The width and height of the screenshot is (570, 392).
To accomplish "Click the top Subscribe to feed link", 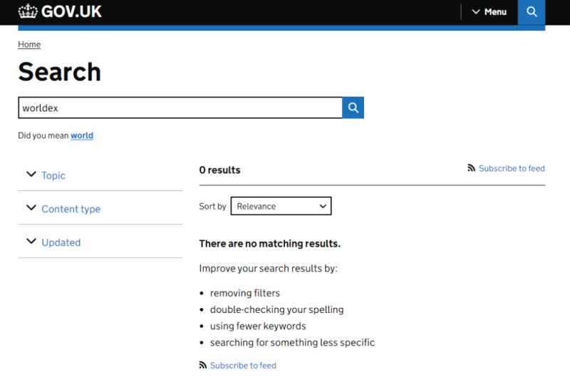I will [x=512, y=168].
